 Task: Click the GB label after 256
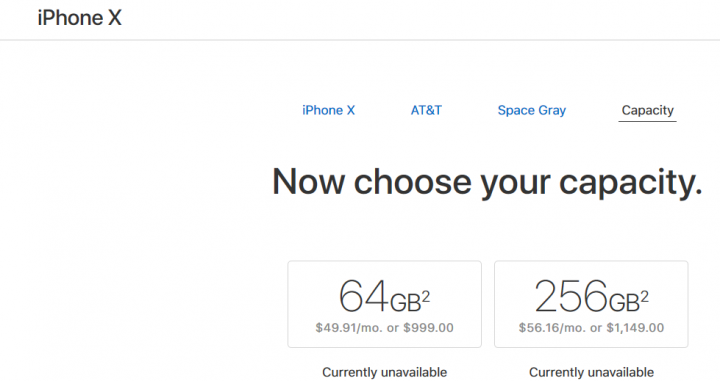pyautogui.click(x=624, y=303)
